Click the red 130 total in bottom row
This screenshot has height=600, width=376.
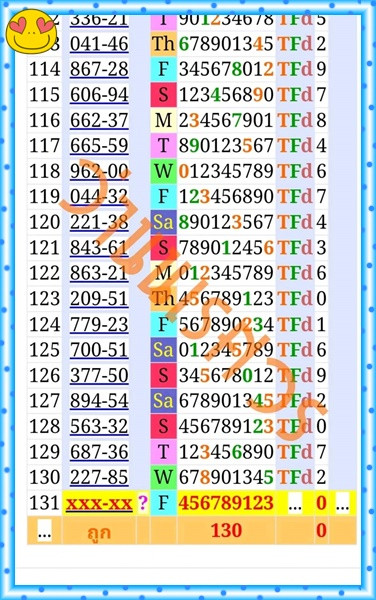[226, 530]
